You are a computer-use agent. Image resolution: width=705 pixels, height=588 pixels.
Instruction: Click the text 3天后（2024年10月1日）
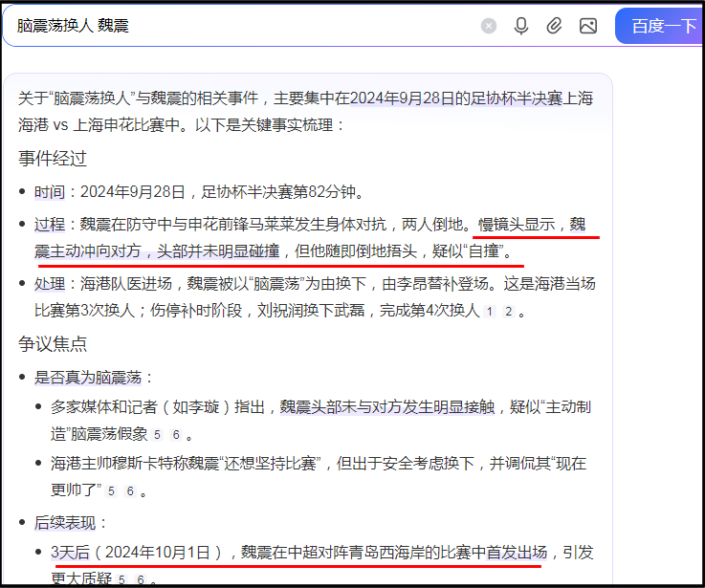click(136, 553)
